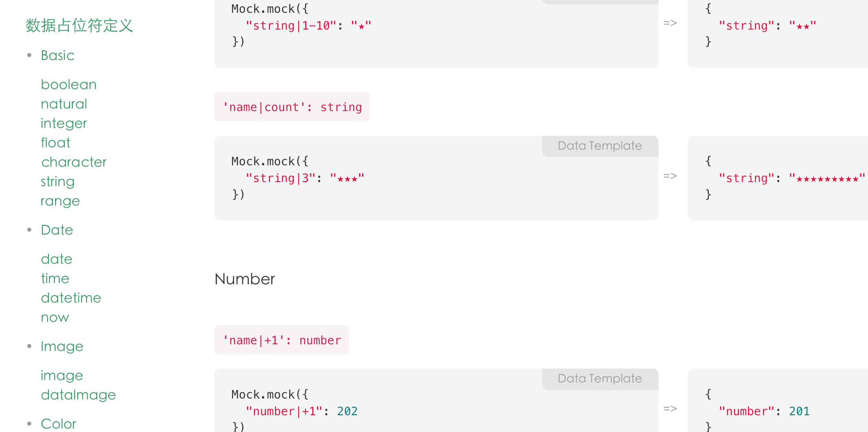Open the float sidebar entry
The height and width of the screenshot is (432, 868).
click(x=56, y=143)
